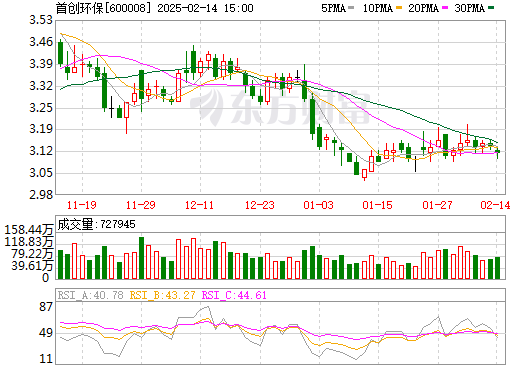Screen dimensions: 520x365
Task: Click the 20PMA magenta legend swatch
Action: coord(445,8)
